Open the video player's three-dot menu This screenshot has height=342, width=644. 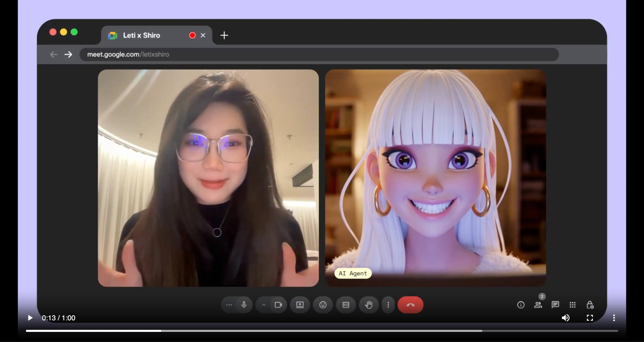[x=614, y=318]
